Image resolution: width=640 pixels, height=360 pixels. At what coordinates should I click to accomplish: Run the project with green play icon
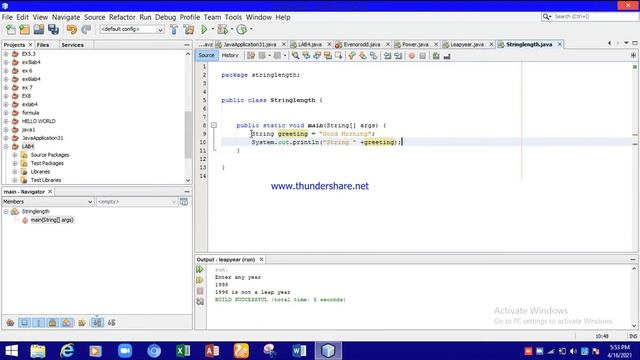(x=204, y=29)
